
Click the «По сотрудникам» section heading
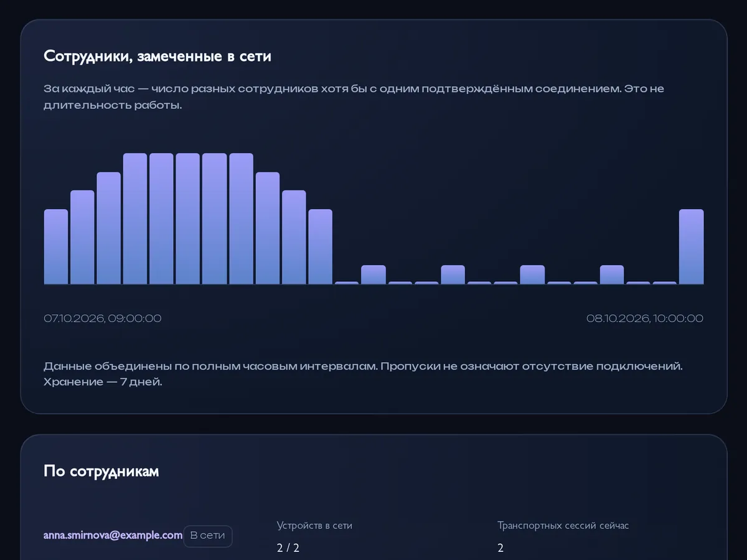click(x=101, y=471)
